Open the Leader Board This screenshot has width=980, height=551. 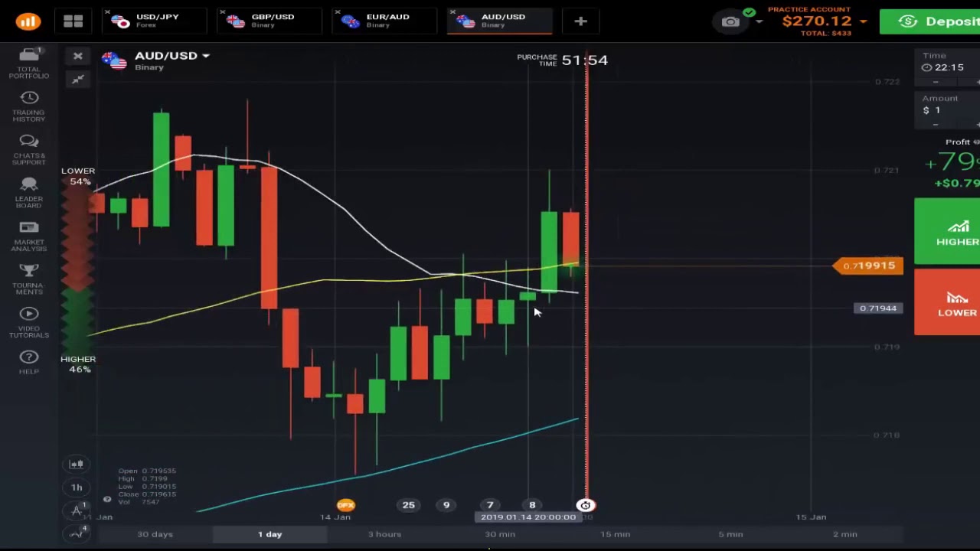(29, 193)
